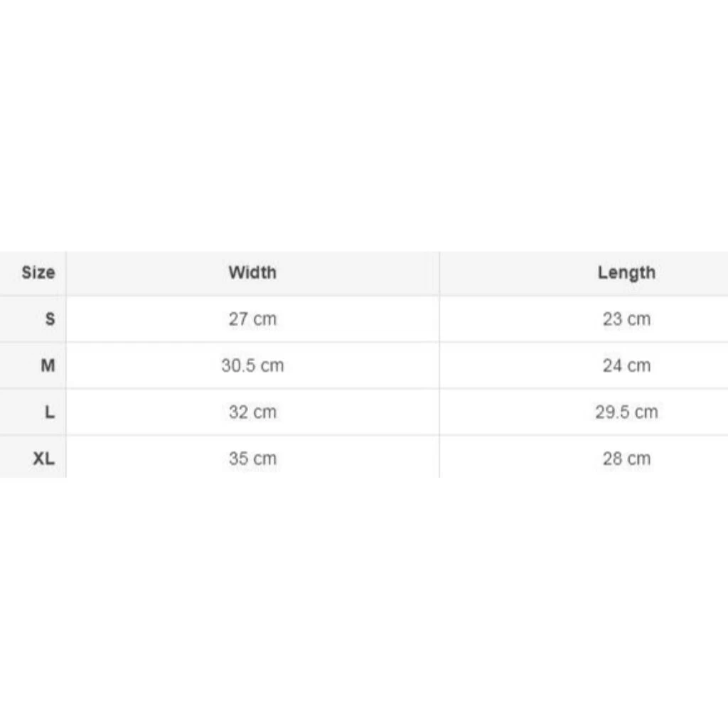Select the 29.5 cm length value
Screen dimensions: 728x728
(626, 412)
